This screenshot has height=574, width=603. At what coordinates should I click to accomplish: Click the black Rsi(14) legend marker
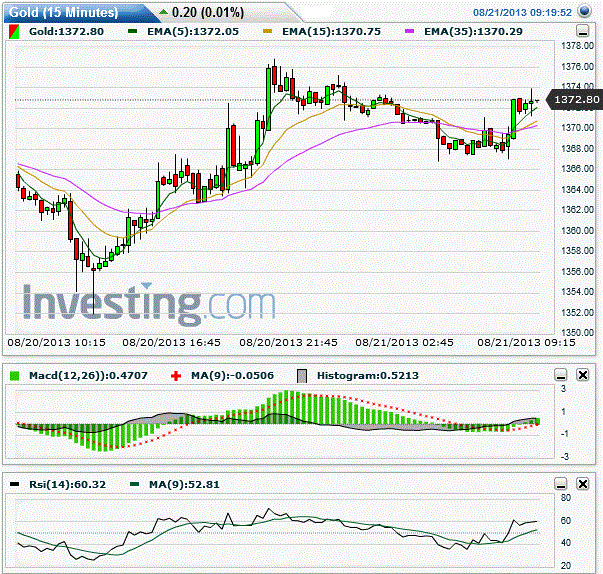click(x=14, y=484)
